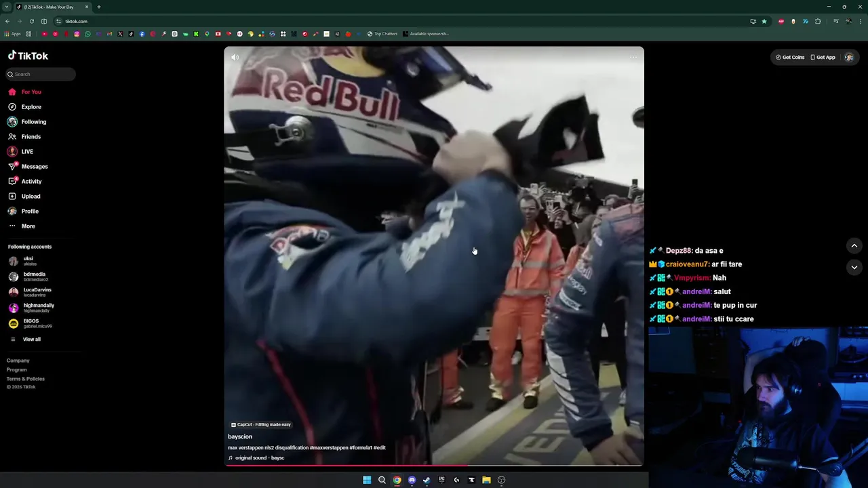
Task: Open Steam from taskbar
Action: coord(427,480)
